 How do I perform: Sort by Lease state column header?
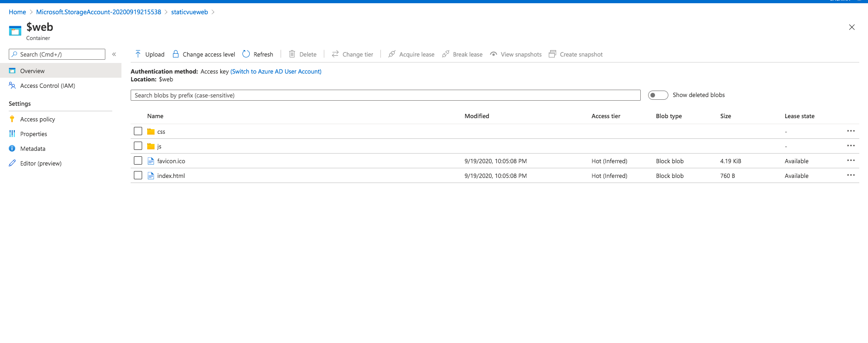click(x=799, y=116)
